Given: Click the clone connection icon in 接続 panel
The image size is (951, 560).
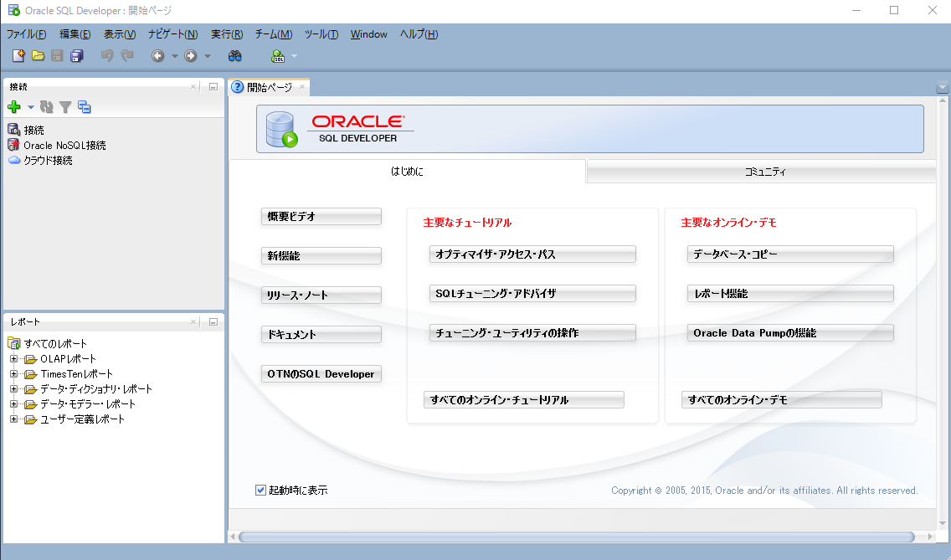Looking at the screenshot, I should click(x=84, y=106).
